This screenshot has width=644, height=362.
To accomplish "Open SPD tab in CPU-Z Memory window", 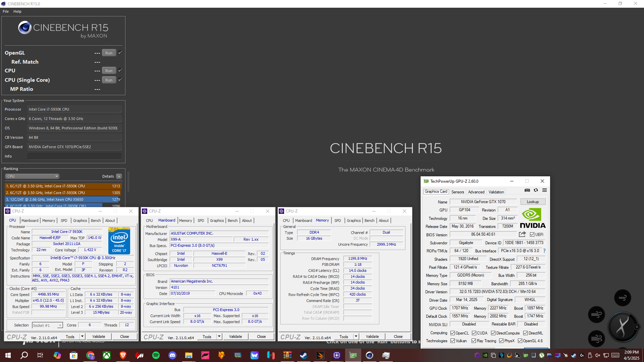I will tap(337, 221).
